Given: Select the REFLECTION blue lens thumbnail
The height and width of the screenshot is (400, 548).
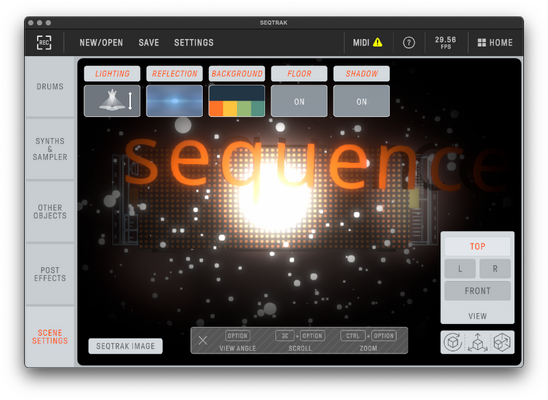Looking at the screenshot, I should pos(174,101).
